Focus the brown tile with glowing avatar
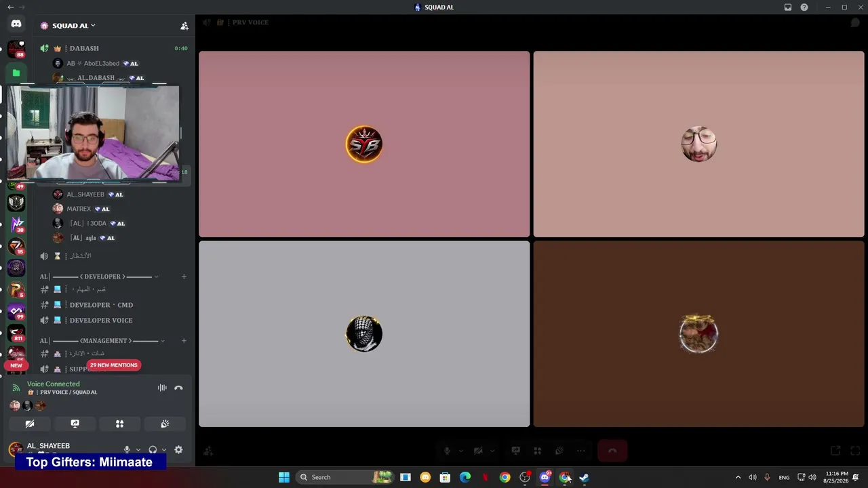The height and width of the screenshot is (488, 868). click(x=698, y=334)
